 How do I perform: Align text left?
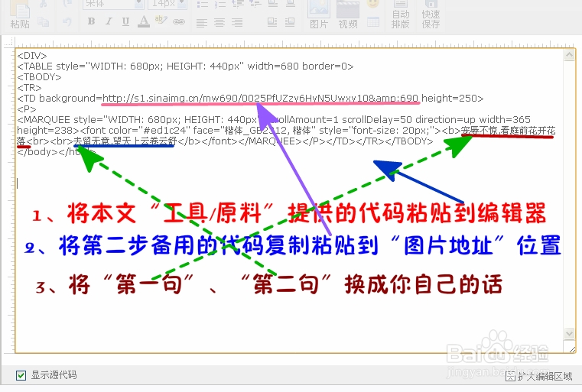(x=202, y=23)
